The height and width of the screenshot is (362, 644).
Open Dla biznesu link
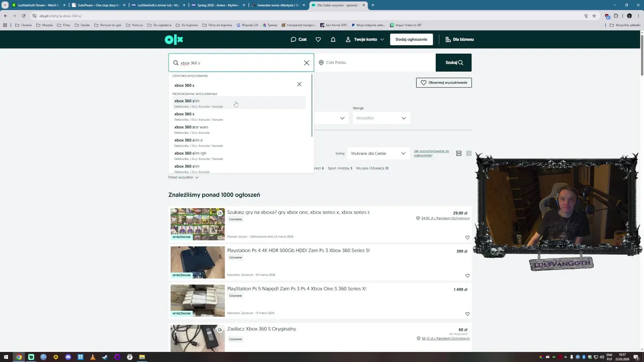coord(459,39)
